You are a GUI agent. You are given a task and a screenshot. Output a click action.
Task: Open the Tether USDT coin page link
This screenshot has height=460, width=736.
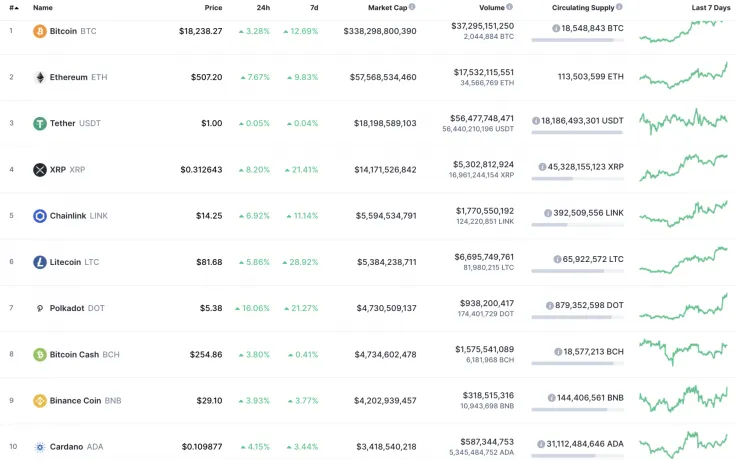75,123
